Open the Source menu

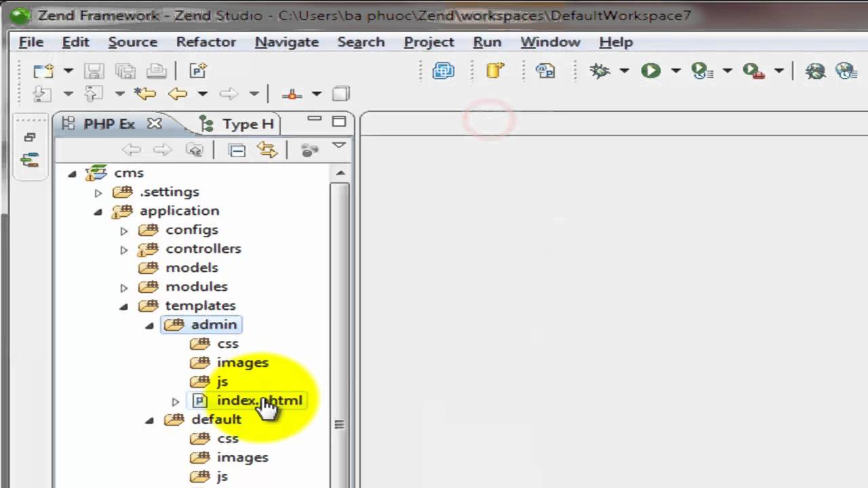point(133,42)
